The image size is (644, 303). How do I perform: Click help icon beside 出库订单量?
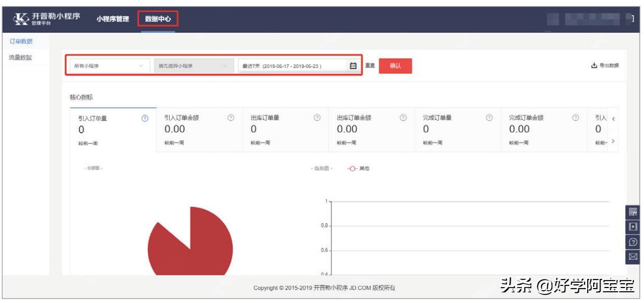[x=317, y=118]
